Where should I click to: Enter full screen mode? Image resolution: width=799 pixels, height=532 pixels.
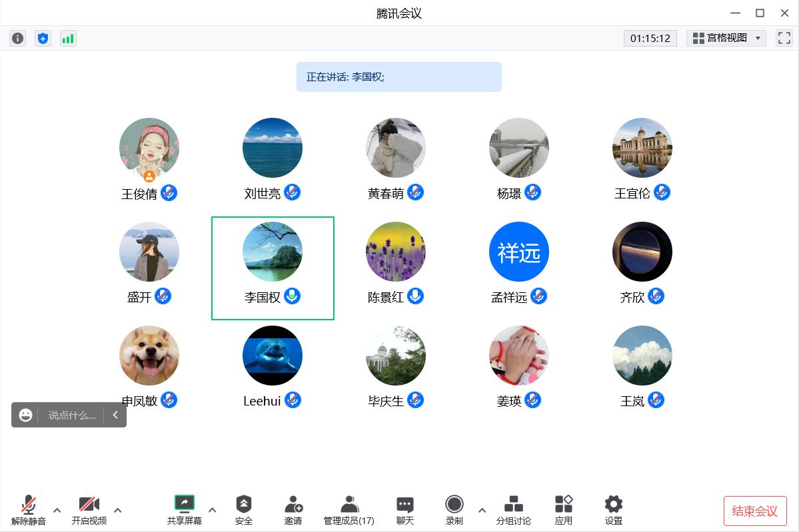784,38
